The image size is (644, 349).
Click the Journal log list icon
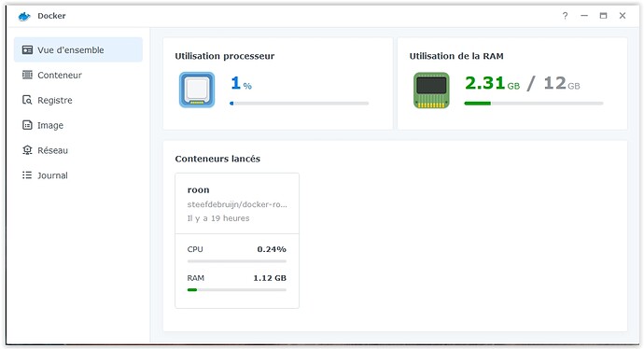pos(27,175)
